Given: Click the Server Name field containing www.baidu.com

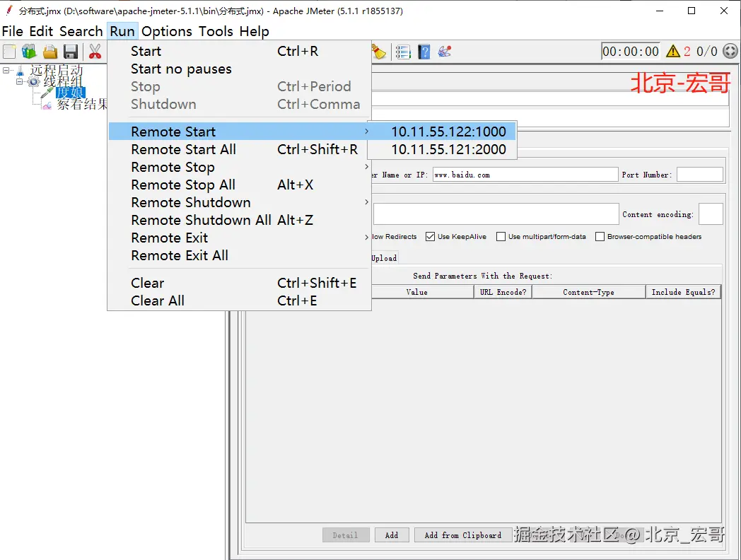Looking at the screenshot, I should (525, 175).
